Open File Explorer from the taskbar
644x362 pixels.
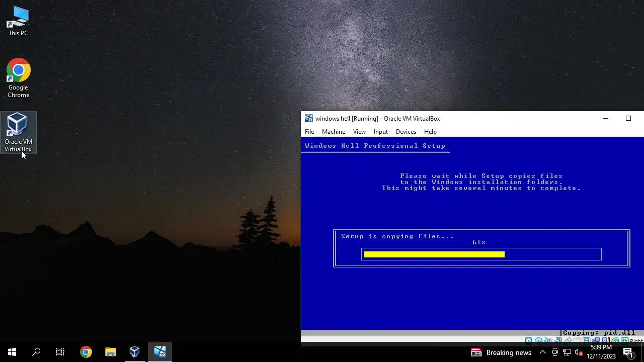point(110,352)
